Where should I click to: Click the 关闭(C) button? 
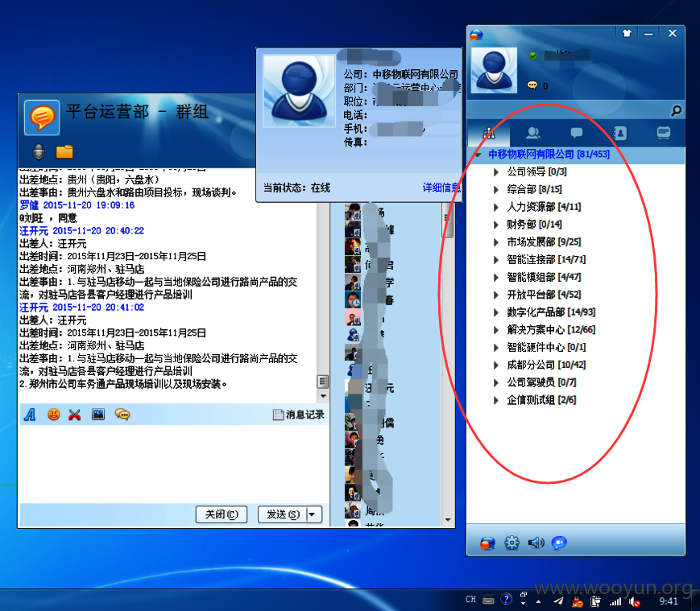(x=222, y=514)
